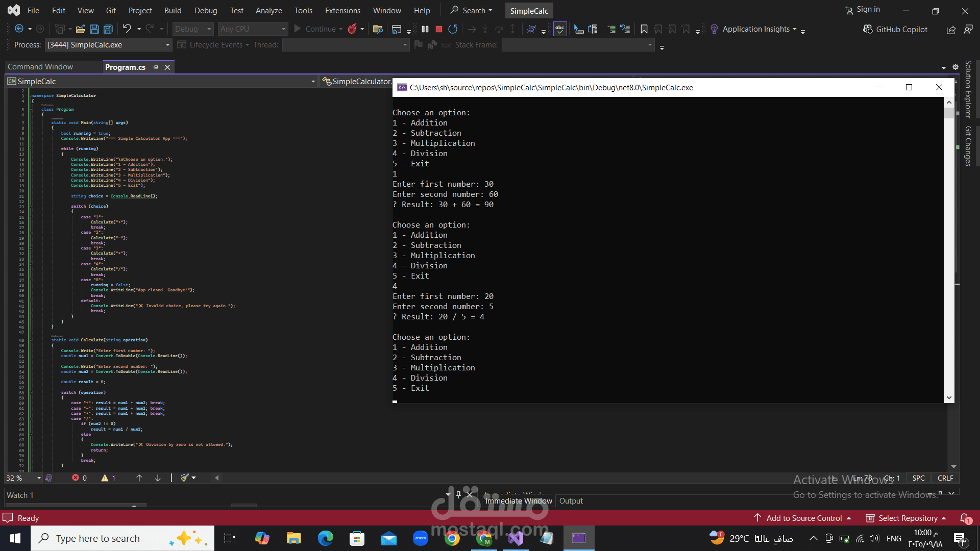980x551 pixels.
Task: Click the Open File folder icon
Action: (x=80, y=29)
